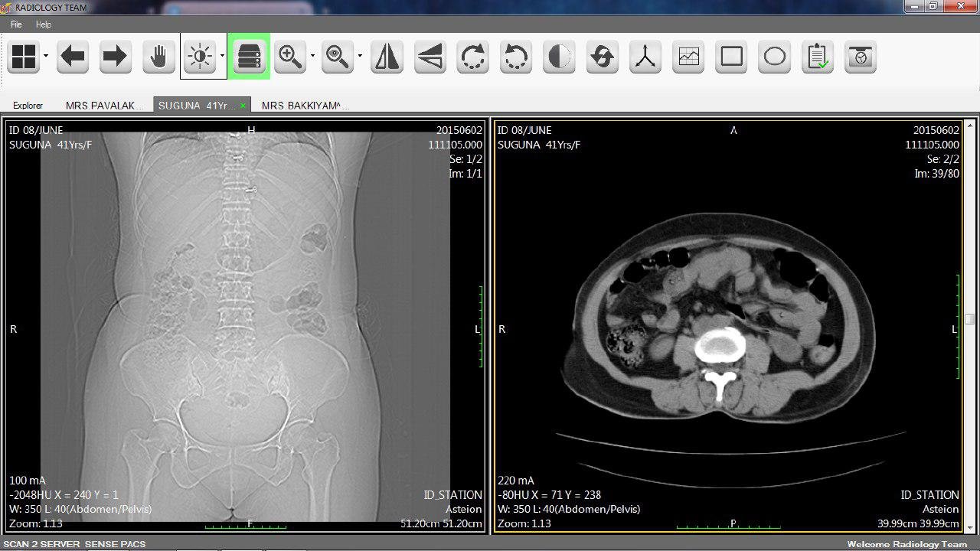Close the SUGUNA 41Yrs tab
The image size is (980, 551).
click(x=243, y=106)
